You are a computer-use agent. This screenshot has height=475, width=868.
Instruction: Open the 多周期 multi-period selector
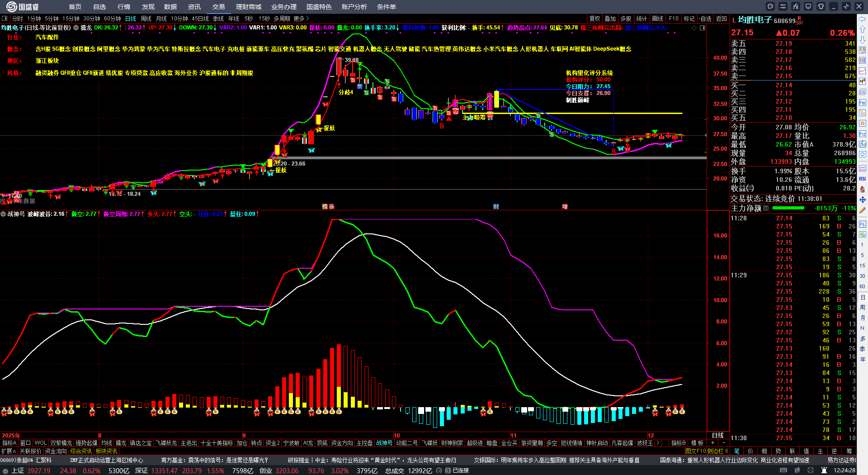point(282,19)
